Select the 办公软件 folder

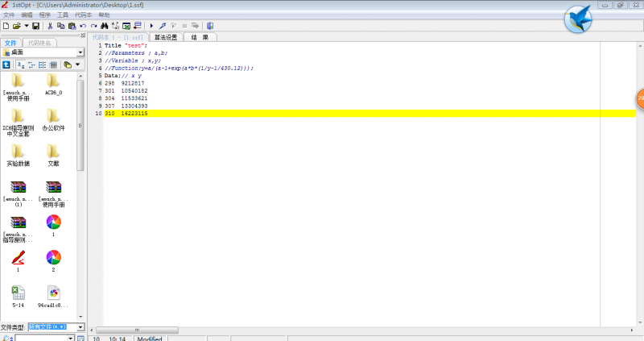[x=53, y=120]
